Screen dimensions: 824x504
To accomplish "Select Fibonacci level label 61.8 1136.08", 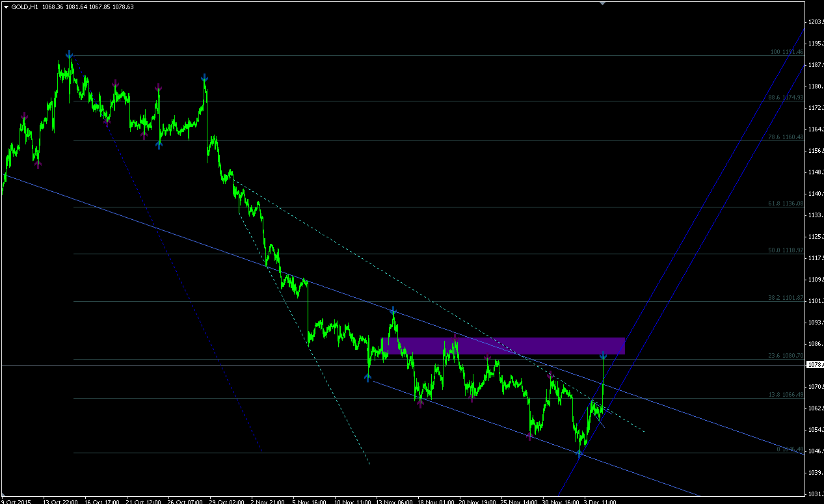I will (x=786, y=204).
